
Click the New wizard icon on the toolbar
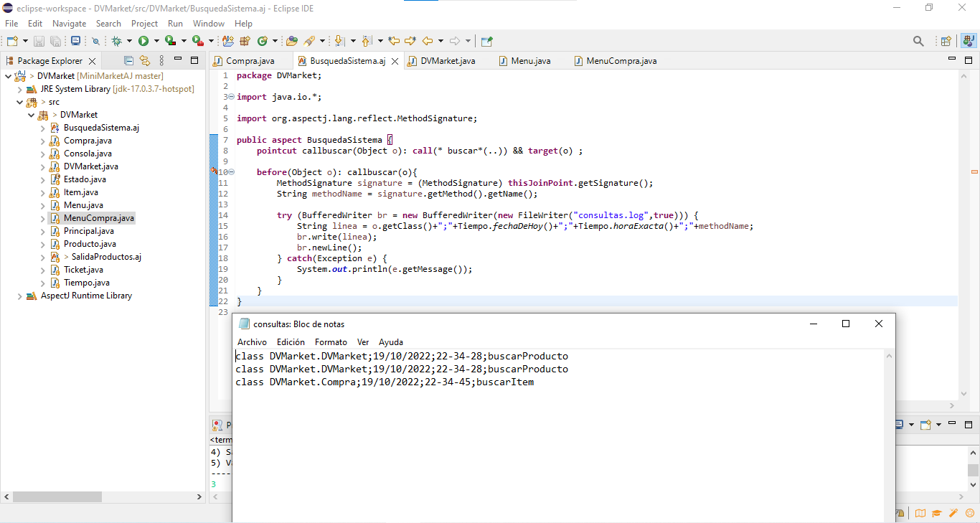click(11, 41)
